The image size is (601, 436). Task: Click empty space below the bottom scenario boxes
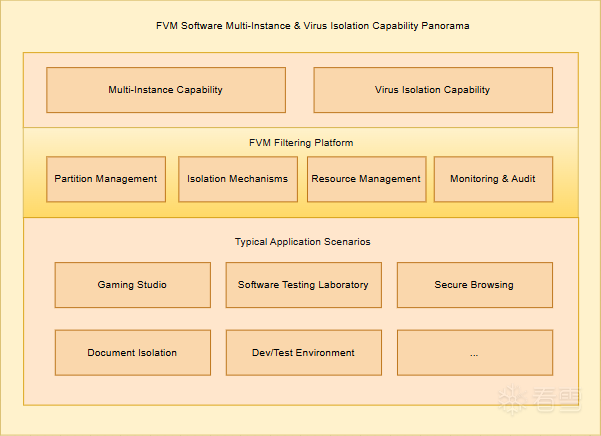[300, 390]
